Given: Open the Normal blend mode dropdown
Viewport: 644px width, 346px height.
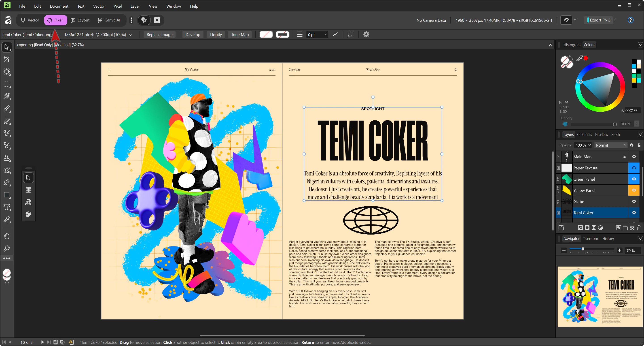Looking at the screenshot, I should pyautogui.click(x=611, y=145).
